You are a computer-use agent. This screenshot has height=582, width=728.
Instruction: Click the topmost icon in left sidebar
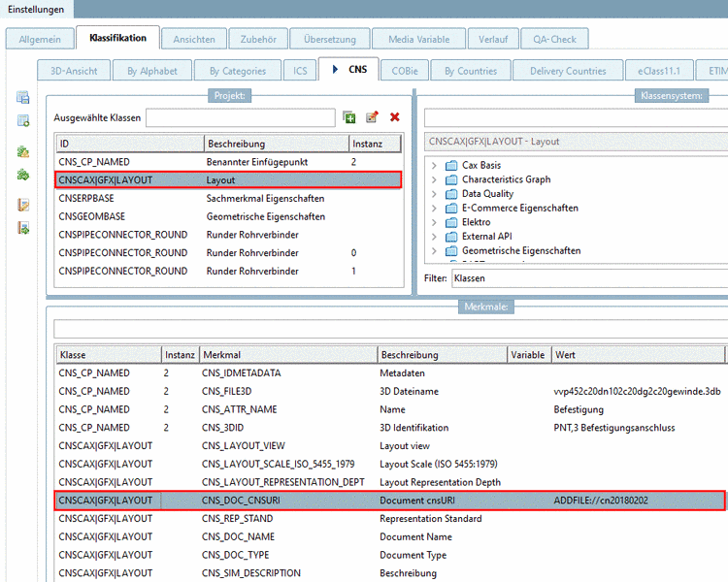(22, 98)
